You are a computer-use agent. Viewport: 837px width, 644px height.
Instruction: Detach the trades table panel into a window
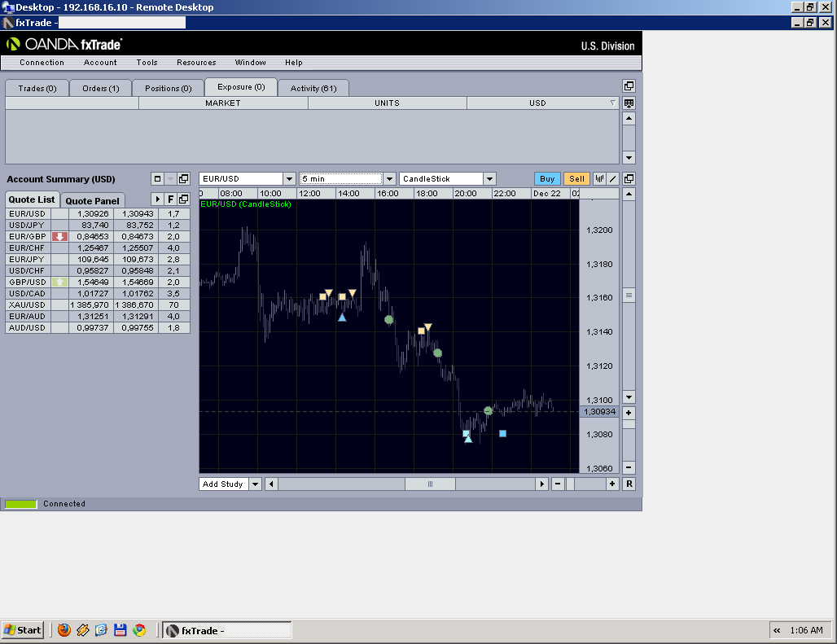click(x=629, y=86)
